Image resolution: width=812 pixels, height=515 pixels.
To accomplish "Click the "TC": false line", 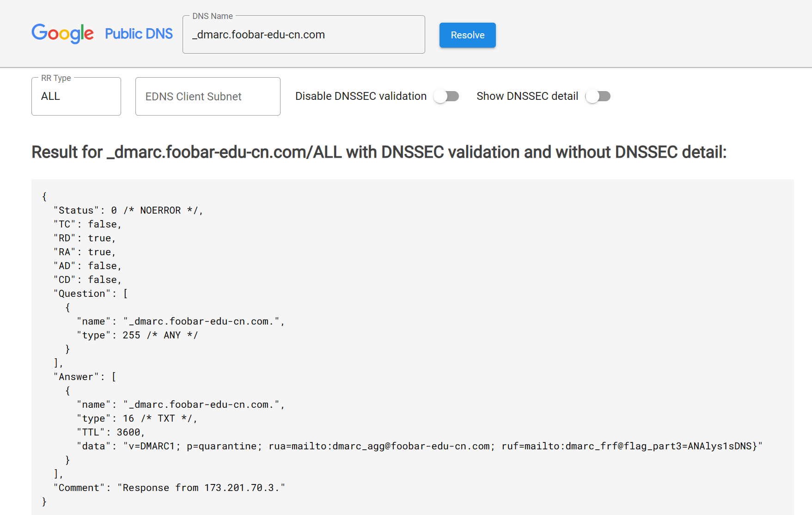I will click(x=88, y=224).
